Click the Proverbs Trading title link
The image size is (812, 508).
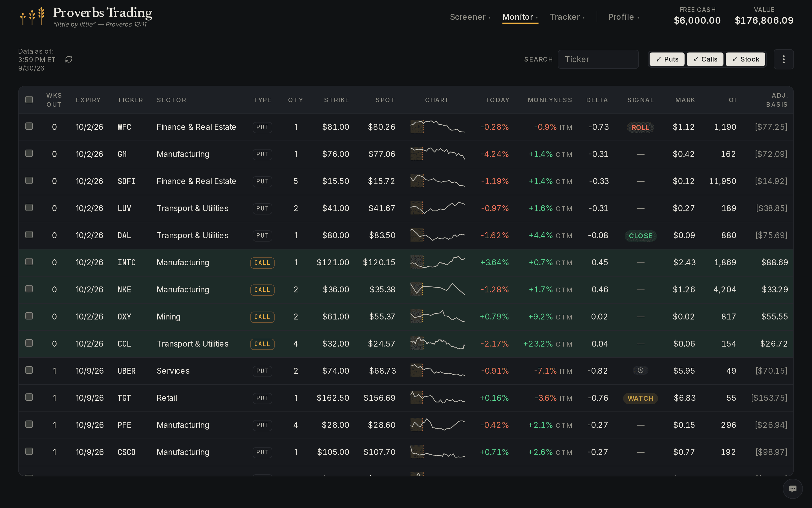(102, 12)
